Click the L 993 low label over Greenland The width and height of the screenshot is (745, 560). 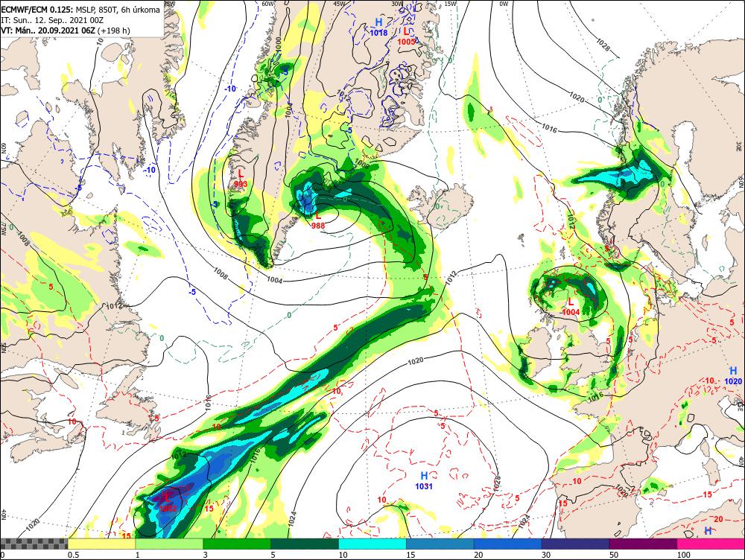[241, 178]
